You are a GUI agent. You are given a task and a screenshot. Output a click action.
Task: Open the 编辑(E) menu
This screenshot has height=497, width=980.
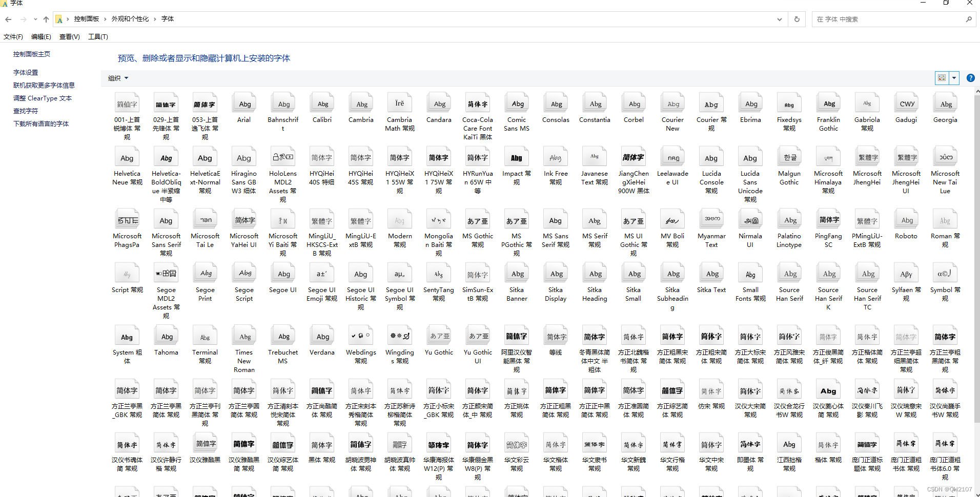(x=41, y=37)
